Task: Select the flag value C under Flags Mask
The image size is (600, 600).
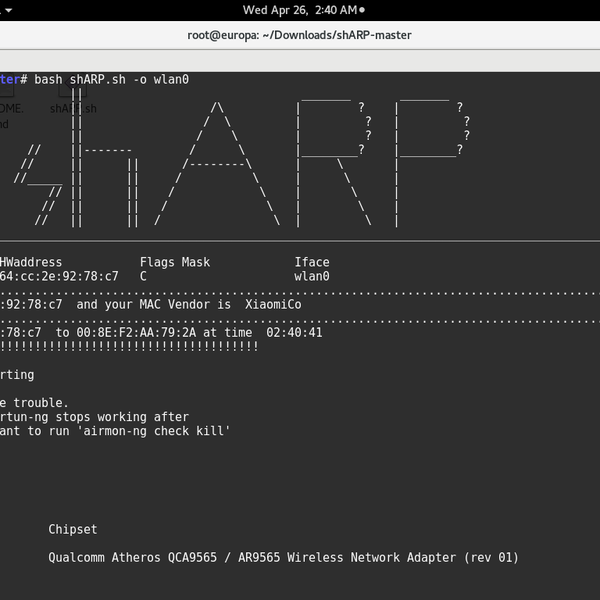Action: [143, 276]
